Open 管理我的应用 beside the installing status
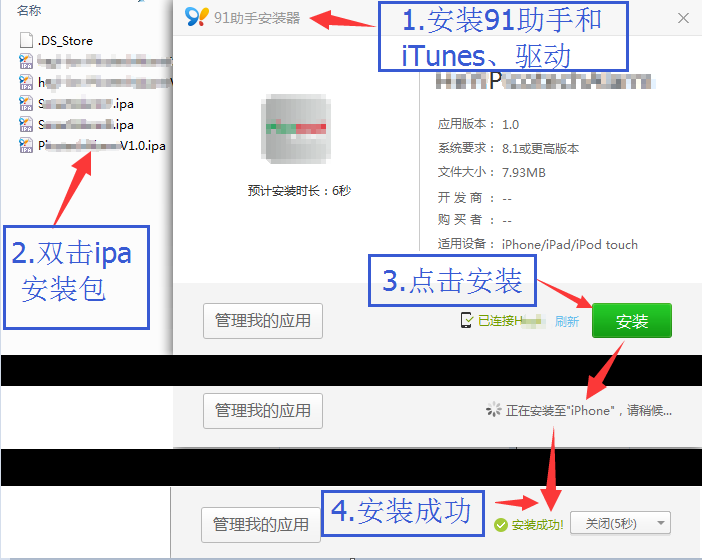 [x=263, y=410]
